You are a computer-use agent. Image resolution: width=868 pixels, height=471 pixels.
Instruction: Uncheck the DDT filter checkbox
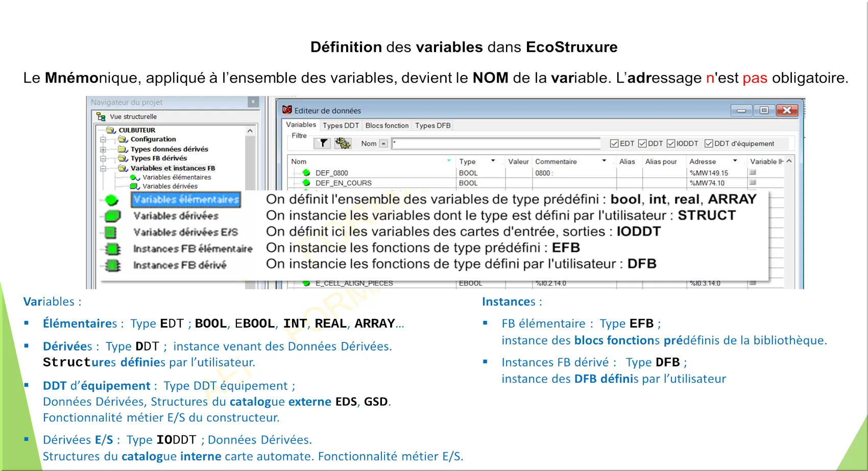642,143
